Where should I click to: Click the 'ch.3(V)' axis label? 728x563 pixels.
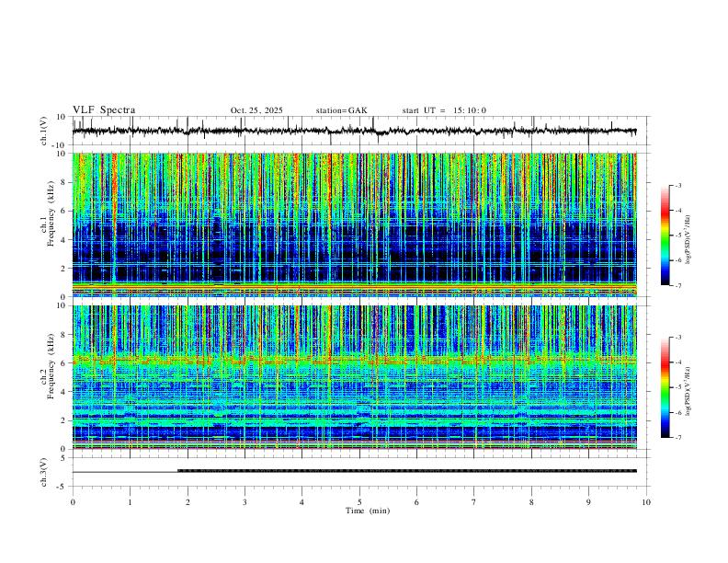pos(44,472)
